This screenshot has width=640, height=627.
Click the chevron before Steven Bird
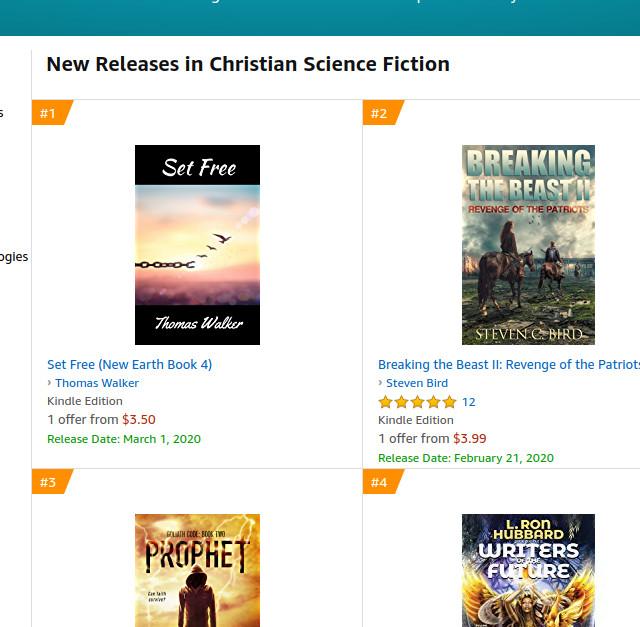pyautogui.click(x=381, y=383)
